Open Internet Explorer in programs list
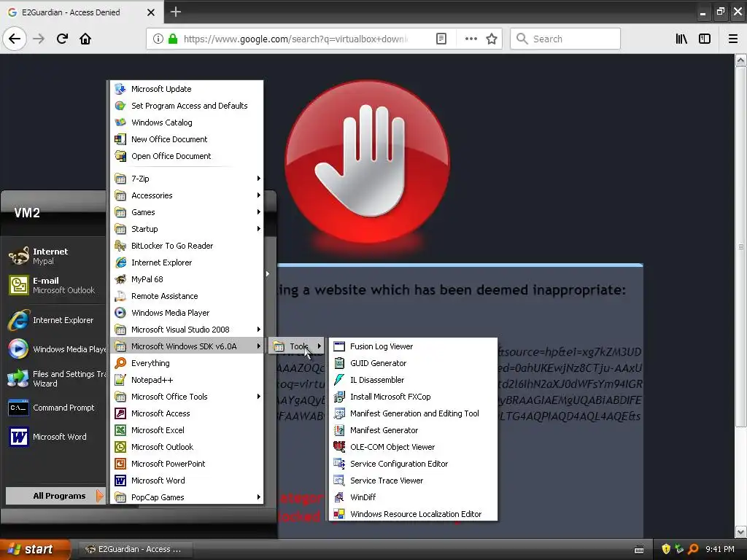 click(x=187, y=262)
